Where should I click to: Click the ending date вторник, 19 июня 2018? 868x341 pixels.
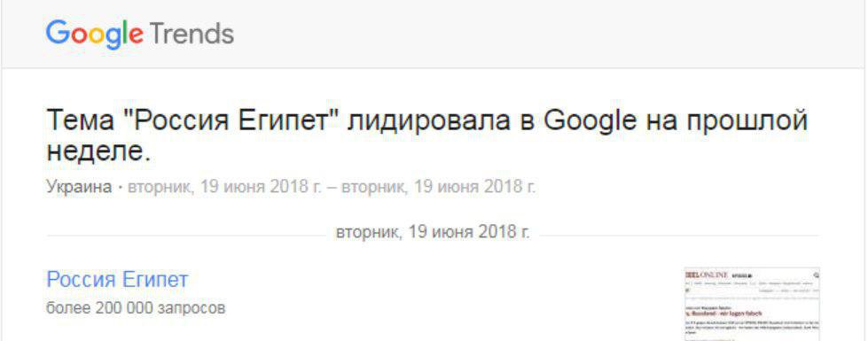(438, 187)
